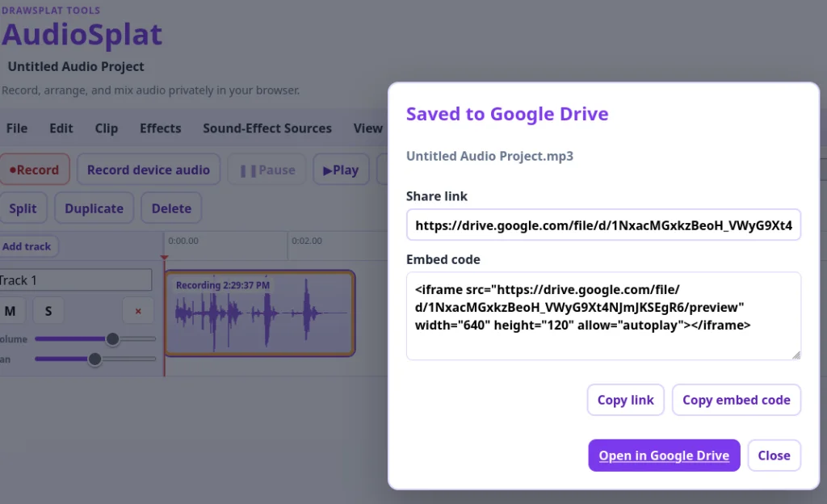Open the Sound-Effect Sources menu
Screen dimensions: 827x504
[267, 128]
